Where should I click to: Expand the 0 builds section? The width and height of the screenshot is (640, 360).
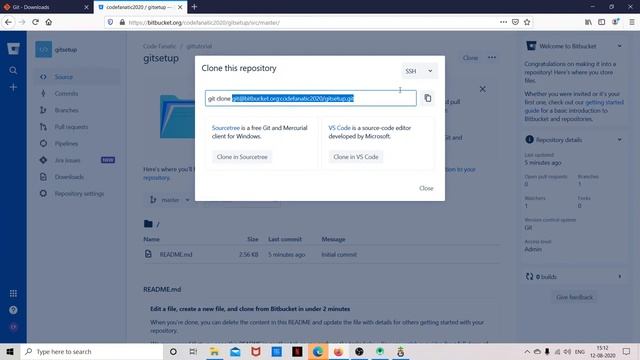[620, 277]
